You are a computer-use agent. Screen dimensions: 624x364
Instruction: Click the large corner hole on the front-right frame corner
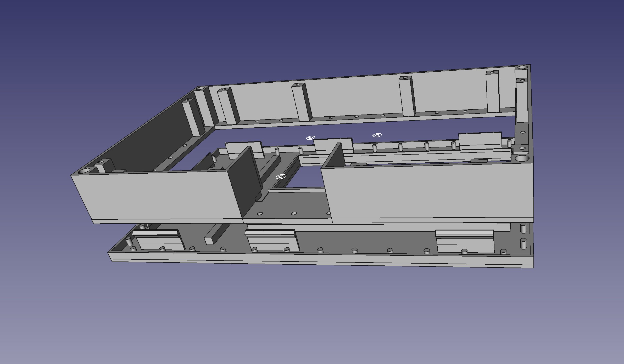click(522, 158)
